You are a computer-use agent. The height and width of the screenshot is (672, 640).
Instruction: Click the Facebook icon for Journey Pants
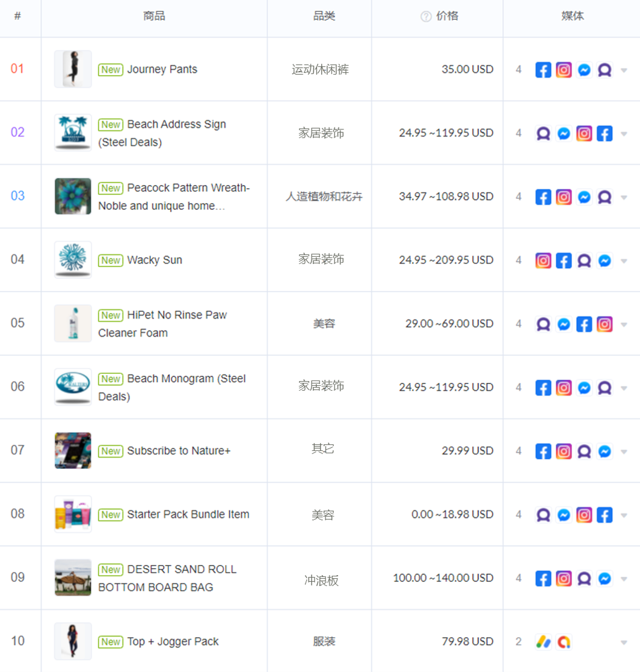coord(543,69)
